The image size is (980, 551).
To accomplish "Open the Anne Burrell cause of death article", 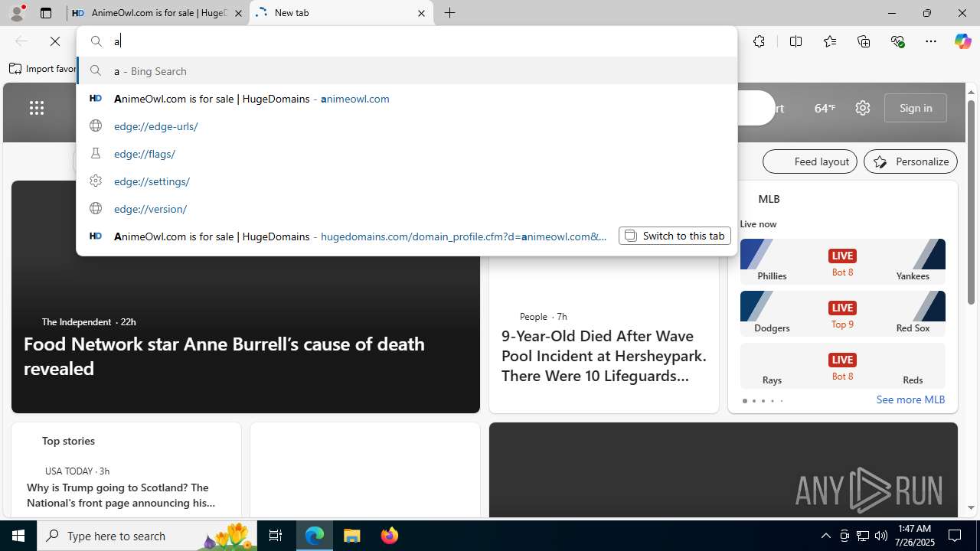I will [x=224, y=356].
